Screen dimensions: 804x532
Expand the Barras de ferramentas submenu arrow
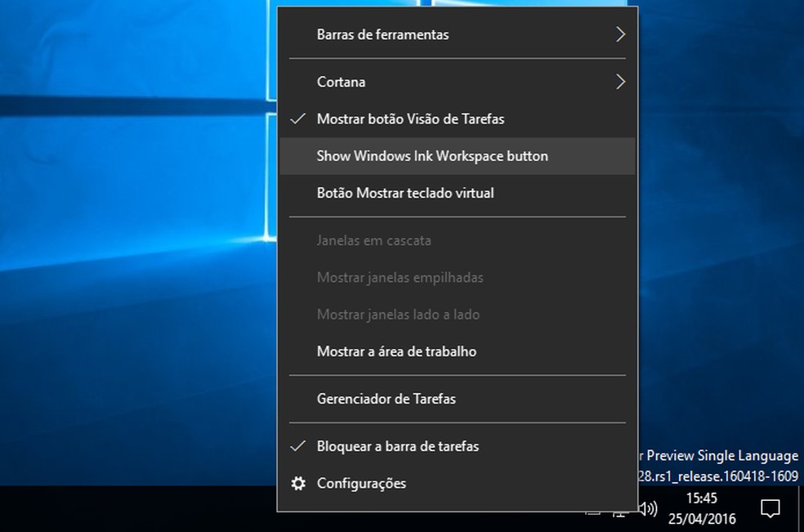[x=619, y=35]
